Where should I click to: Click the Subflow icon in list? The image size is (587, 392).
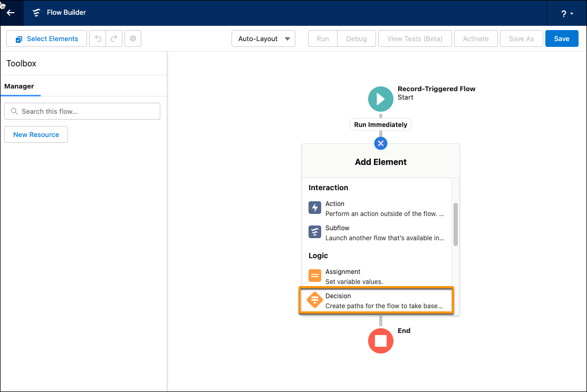(315, 232)
